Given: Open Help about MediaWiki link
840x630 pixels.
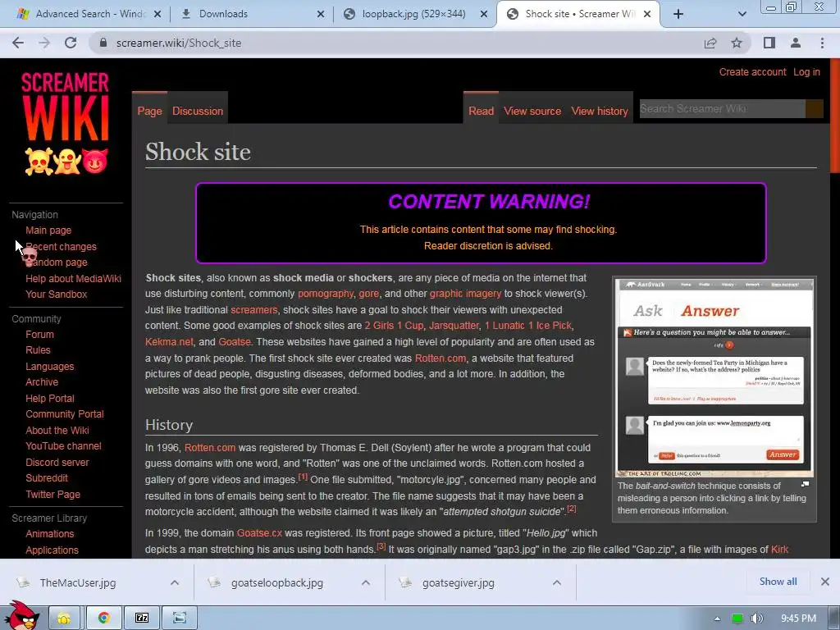Looking at the screenshot, I should click(x=73, y=279).
